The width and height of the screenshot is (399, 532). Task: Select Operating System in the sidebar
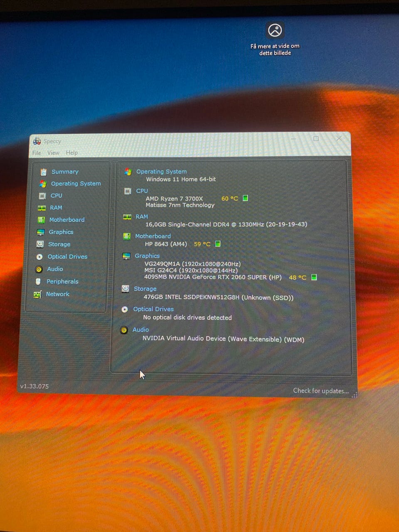point(76,184)
